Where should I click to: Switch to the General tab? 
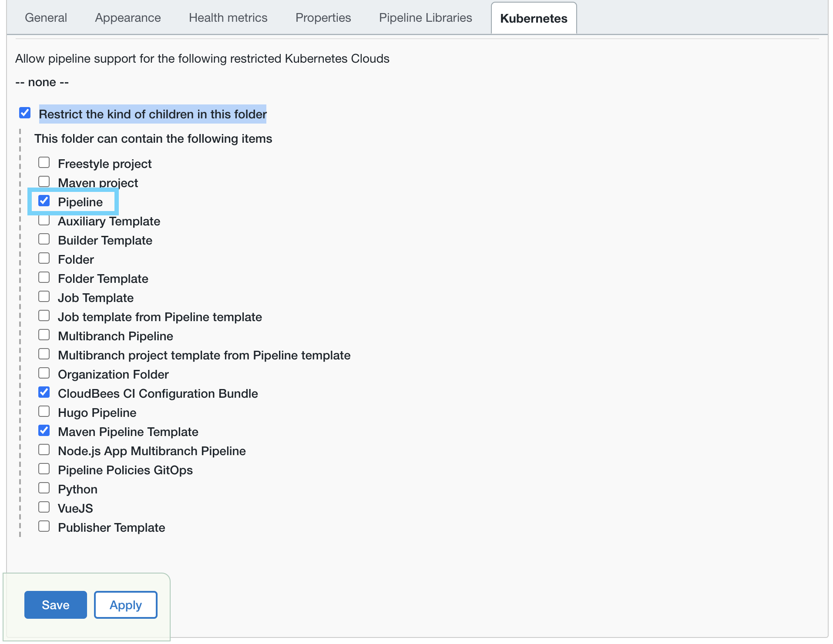click(x=46, y=18)
